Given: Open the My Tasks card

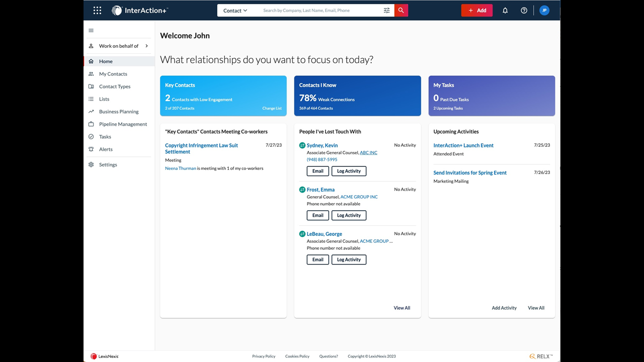Looking at the screenshot, I should pos(492,96).
